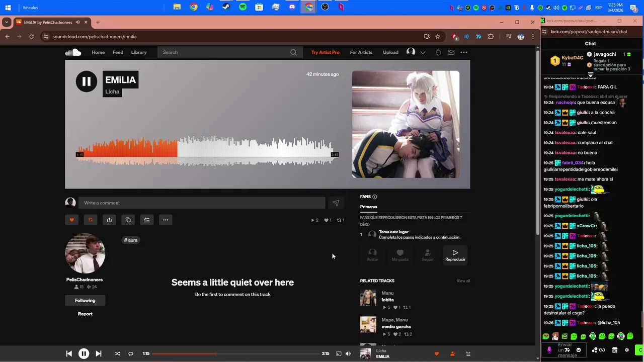Image resolution: width=644 pixels, height=362 pixels.
Task: Open the Chrome extensions puzzle icon
Action: tap(491, 36)
